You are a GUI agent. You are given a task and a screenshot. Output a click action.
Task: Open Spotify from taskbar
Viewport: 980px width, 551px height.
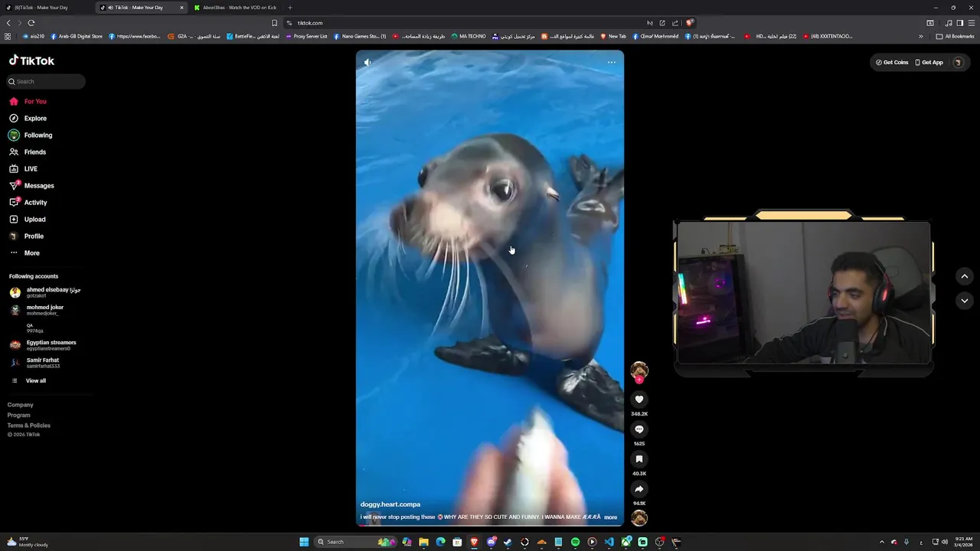pyautogui.click(x=575, y=542)
